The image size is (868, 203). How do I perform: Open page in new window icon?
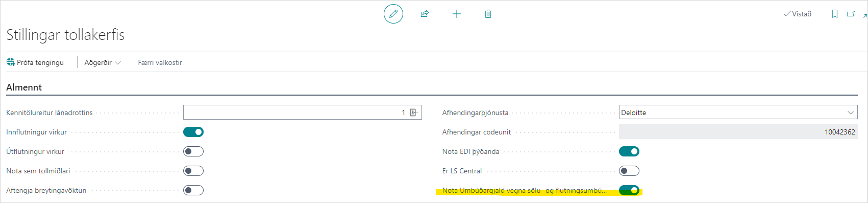point(851,14)
